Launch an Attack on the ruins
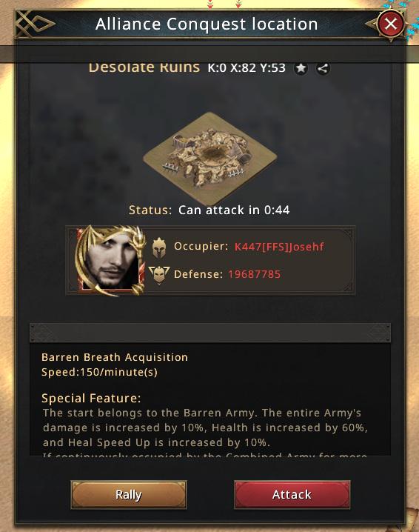419x532 pixels. click(292, 495)
